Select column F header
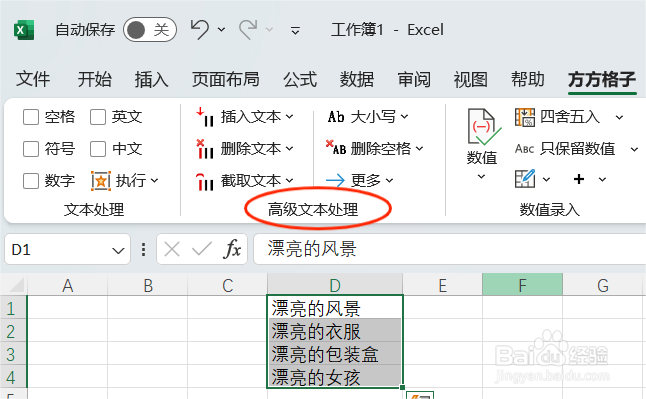 point(522,285)
